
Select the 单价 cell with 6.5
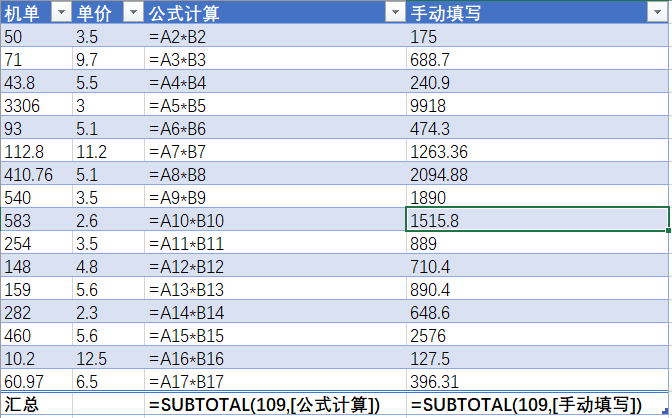(x=108, y=381)
